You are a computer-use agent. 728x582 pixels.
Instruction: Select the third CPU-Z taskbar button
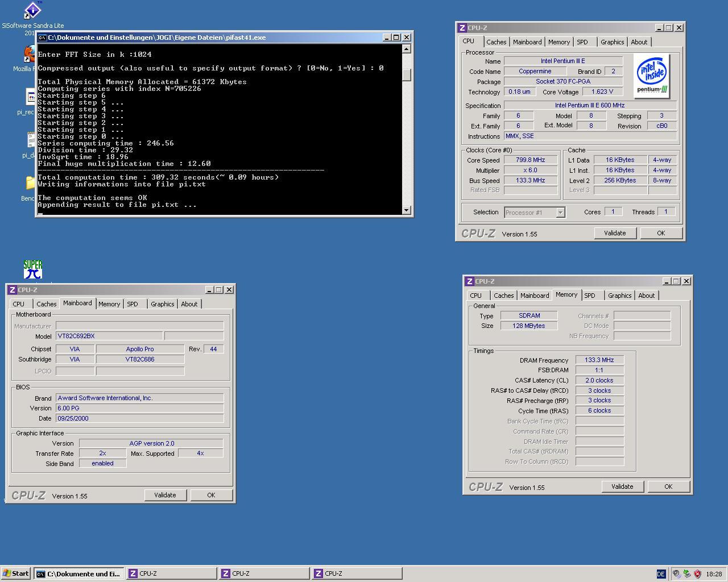357,573
